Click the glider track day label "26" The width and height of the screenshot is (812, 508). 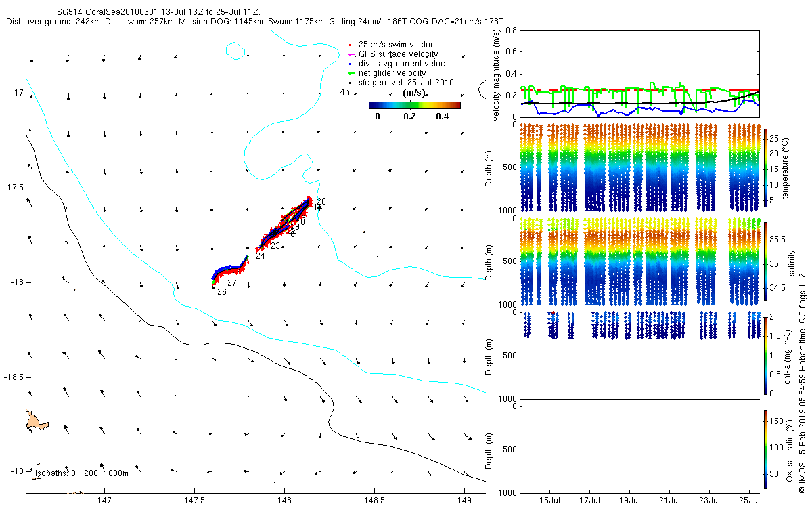coord(221,292)
